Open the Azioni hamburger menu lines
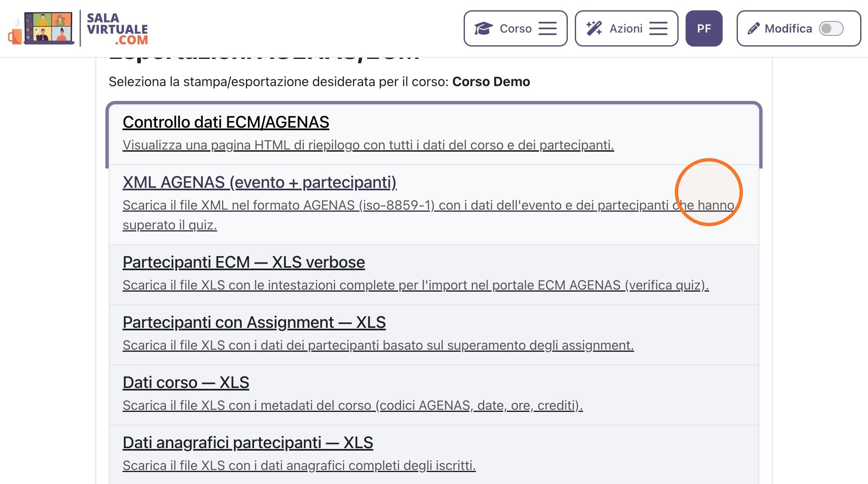 658,28
